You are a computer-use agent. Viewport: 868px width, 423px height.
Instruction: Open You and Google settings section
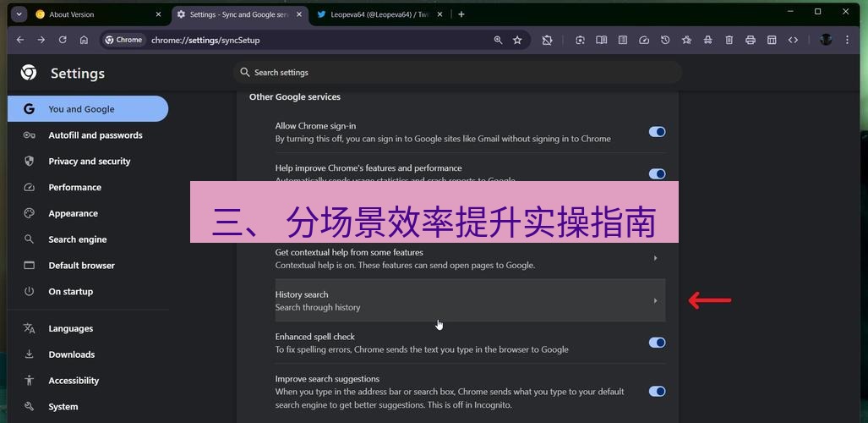87,109
